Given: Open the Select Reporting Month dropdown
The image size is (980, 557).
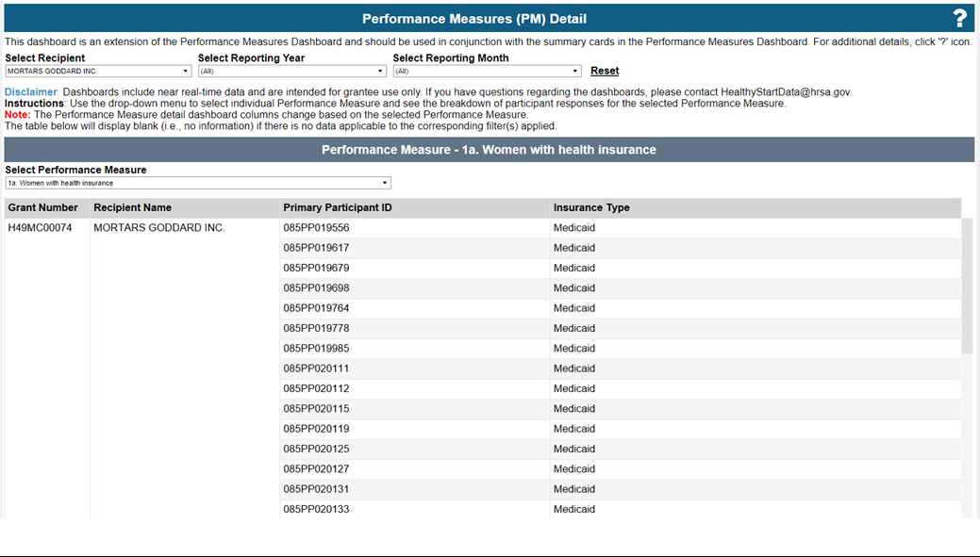Looking at the screenshot, I should point(487,72).
